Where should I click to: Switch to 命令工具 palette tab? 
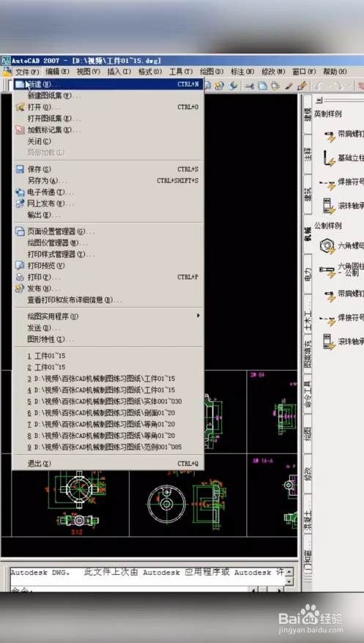pyautogui.click(x=308, y=394)
